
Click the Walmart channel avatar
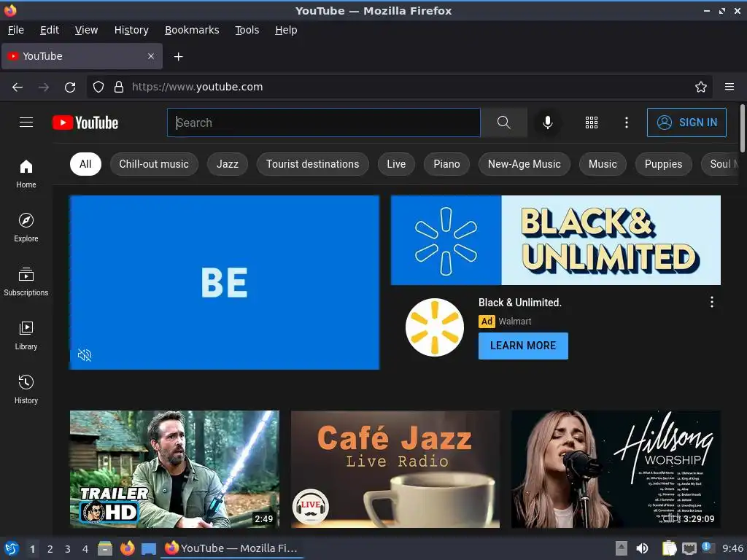coord(435,327)
